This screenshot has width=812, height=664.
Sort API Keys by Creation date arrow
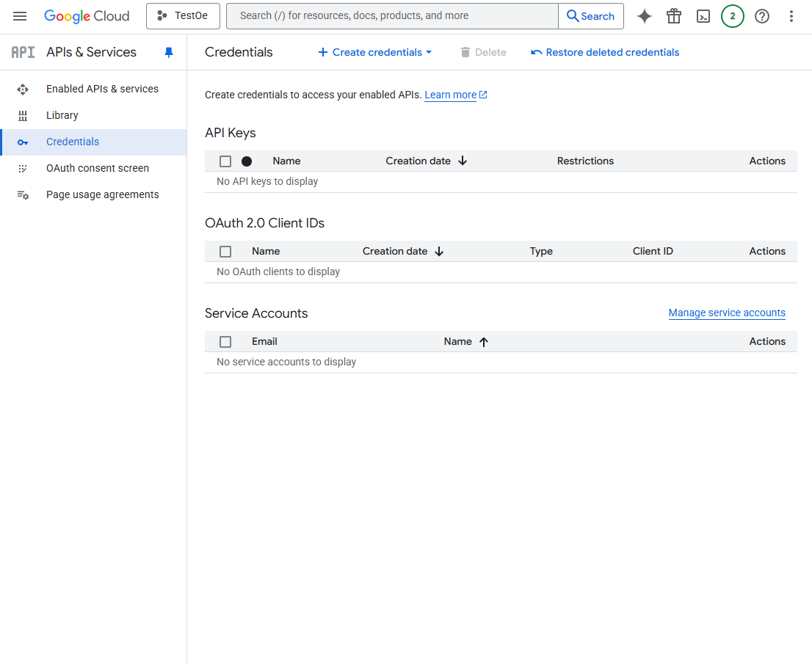pyautogui.click(x=463, y=161)
